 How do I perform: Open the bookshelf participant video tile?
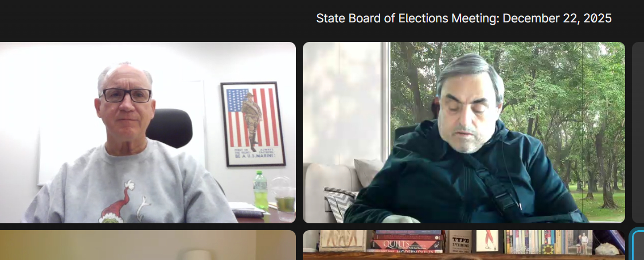(464, 245)
